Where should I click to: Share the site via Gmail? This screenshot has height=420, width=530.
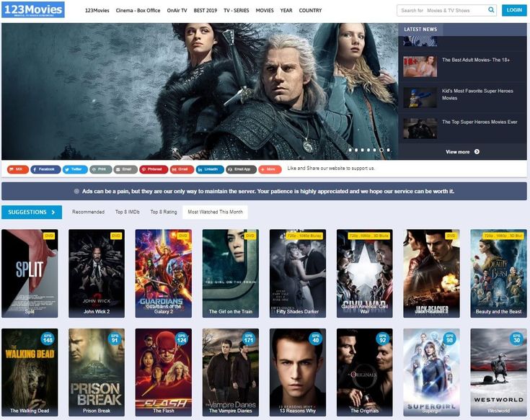[x=182, y=169]
